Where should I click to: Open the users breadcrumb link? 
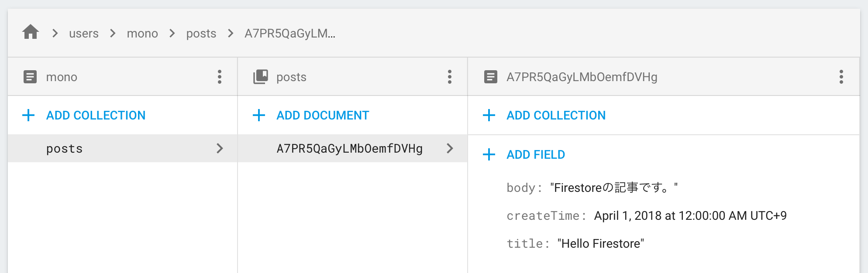pyautogui.click(x=84, y=34)
